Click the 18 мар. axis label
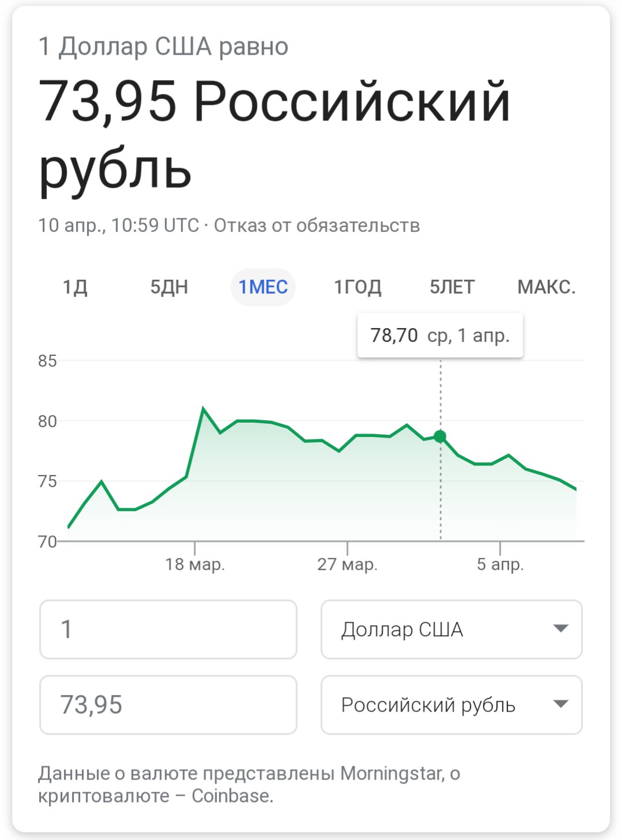This screenshot has height=840, width=622. pyautogui.click(x=195, y=564)
